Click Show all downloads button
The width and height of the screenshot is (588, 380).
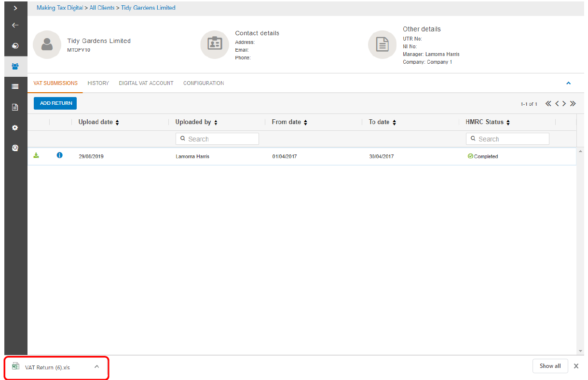click(x=550, y=366)
